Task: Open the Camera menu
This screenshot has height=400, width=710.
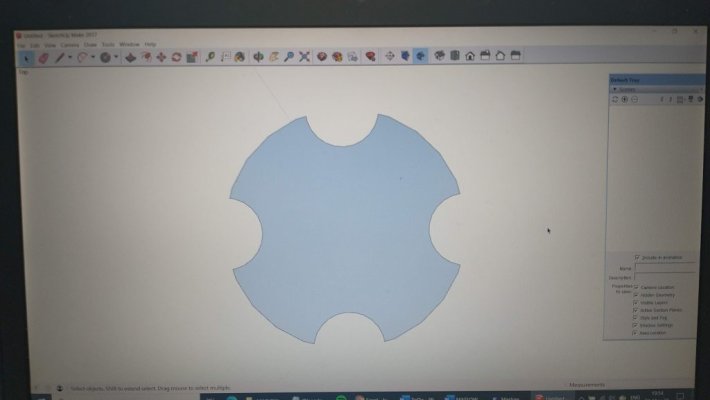Action: tap(69, 45)
